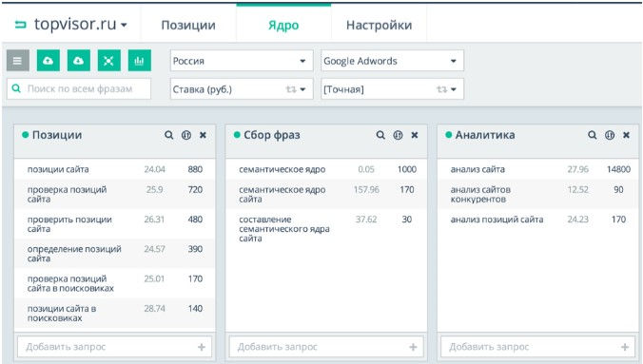Viewport: 643px width, 364px height.
Task: Click the gray hamburger menu button
Action: point(18,61)
